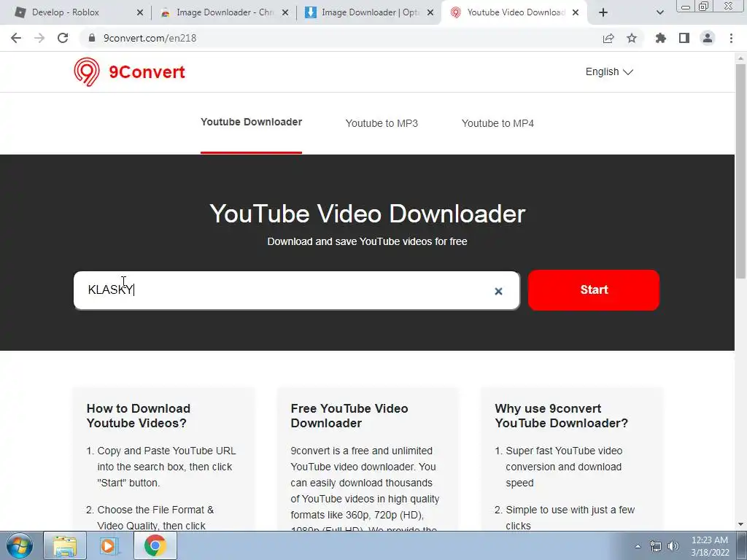
Task: Open the Chrome three-dot menu
Action: 731,38
